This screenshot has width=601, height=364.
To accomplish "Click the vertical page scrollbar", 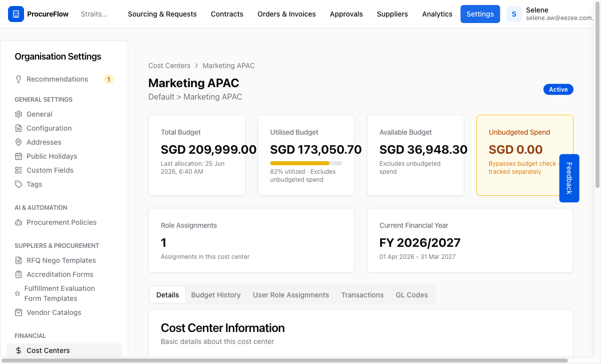I will pyautogui.click(x=597, y=94).
